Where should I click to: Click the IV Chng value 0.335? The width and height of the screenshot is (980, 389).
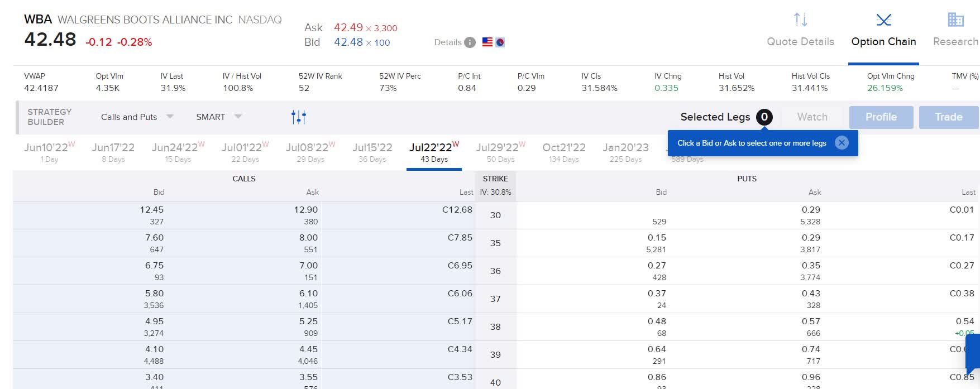(x=666, y=88)
